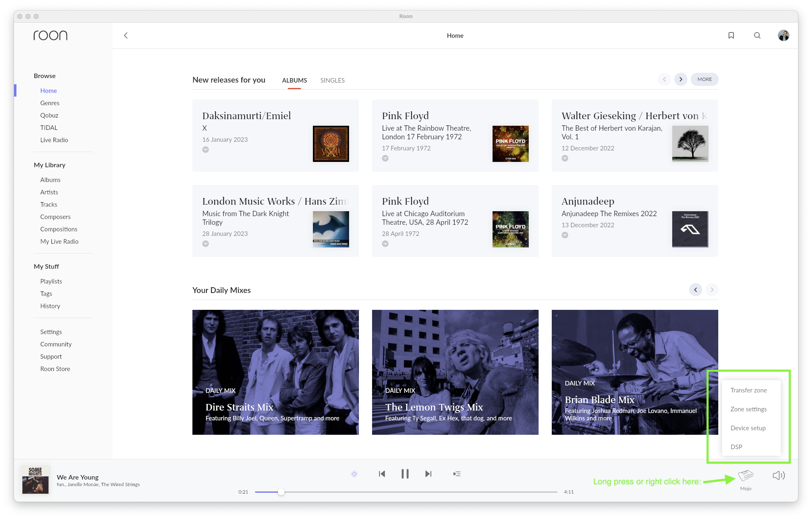Click the Roon logo

51,35
